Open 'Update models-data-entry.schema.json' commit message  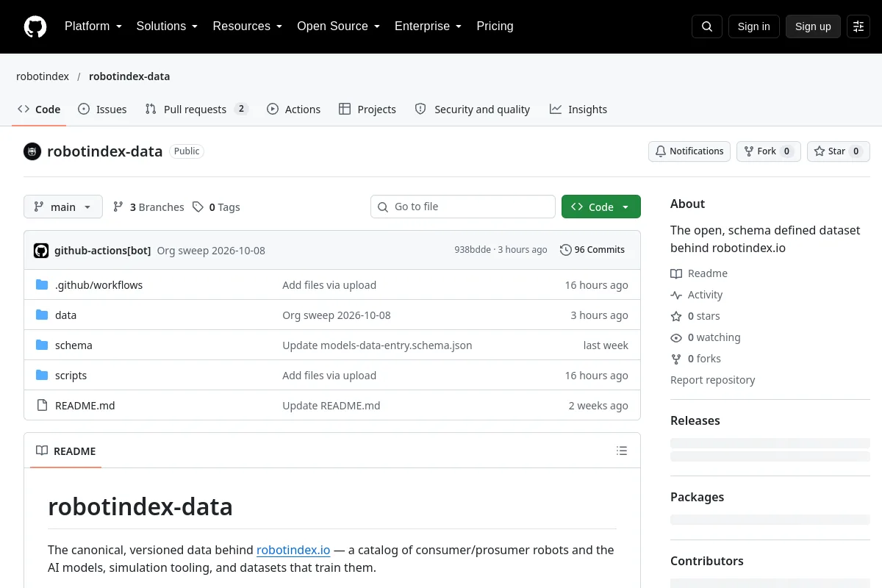[377, 345]
